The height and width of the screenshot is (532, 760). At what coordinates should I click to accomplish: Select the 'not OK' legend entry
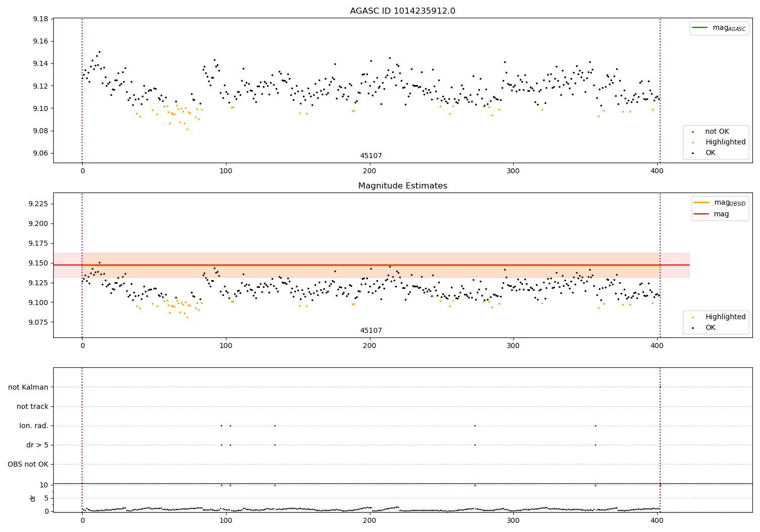717,132
